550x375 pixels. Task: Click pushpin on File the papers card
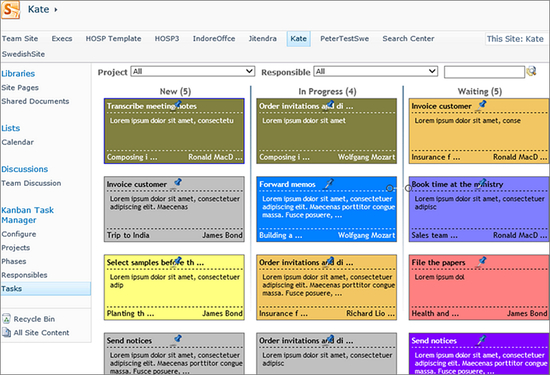(482, 261)
